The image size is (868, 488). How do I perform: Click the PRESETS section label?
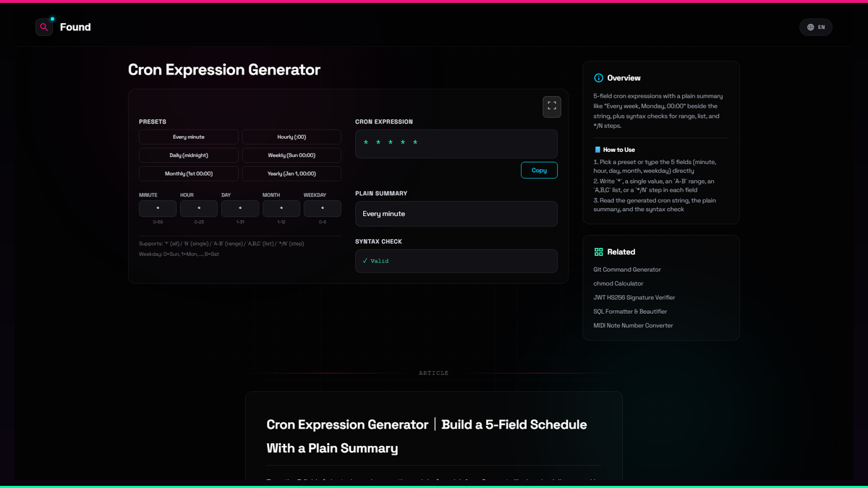click(x=153, y=122)
